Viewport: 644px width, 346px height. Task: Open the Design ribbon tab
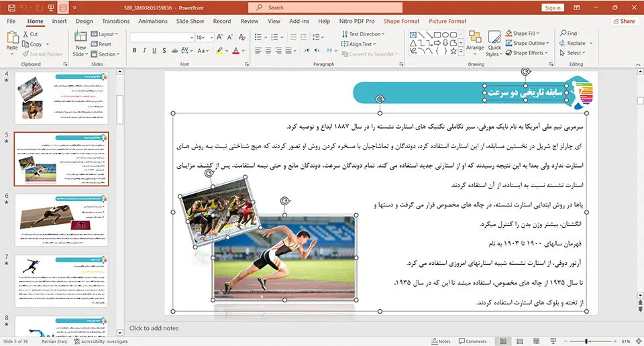point(85,21)
